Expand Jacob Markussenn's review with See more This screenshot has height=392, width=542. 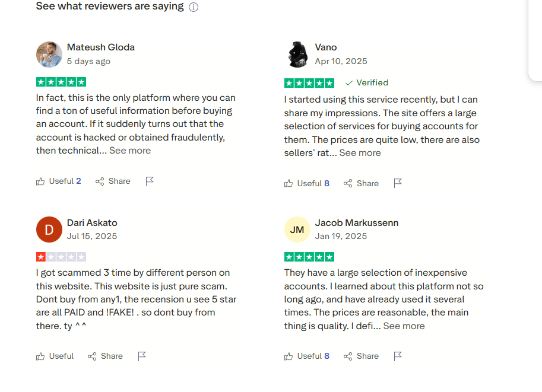[x=404, y=326]
